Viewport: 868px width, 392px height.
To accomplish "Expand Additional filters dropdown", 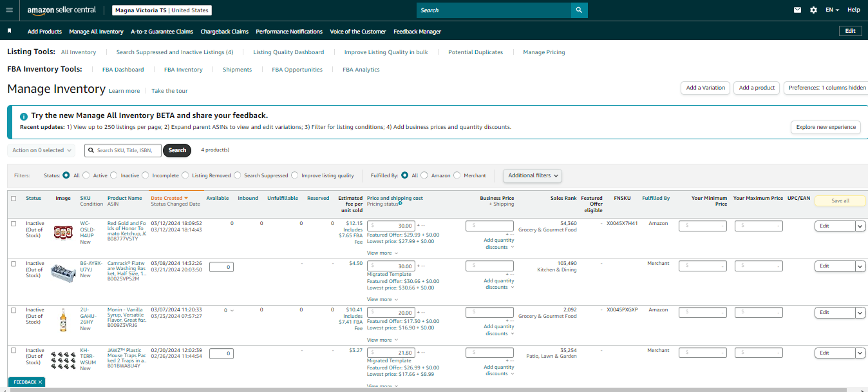I will pos(533,175).
